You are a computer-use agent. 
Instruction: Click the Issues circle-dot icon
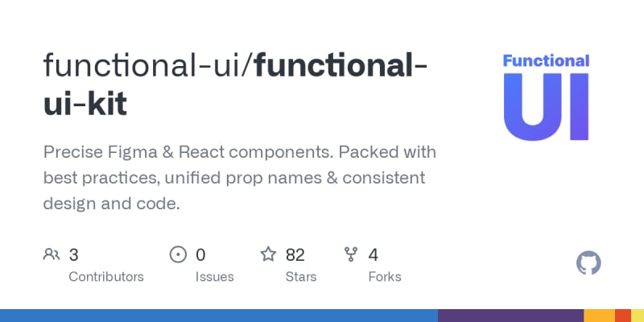[178, 255]
